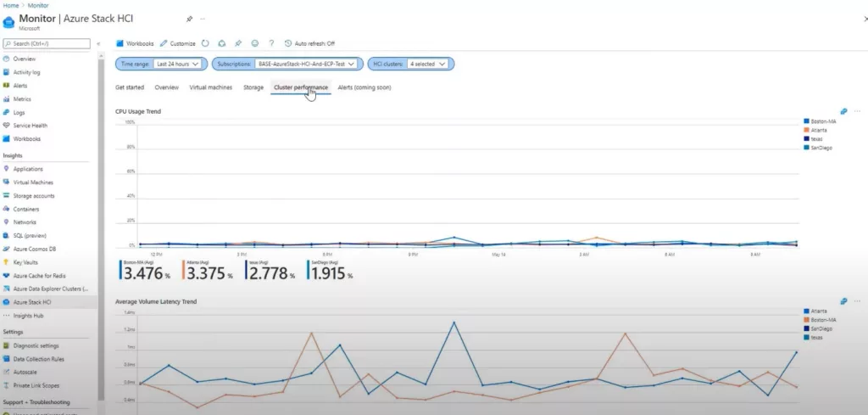Viewport: 868px width, 415px height.
Task: Pin the Monitor blade using title pin icon
Action: tap(189, 19)
